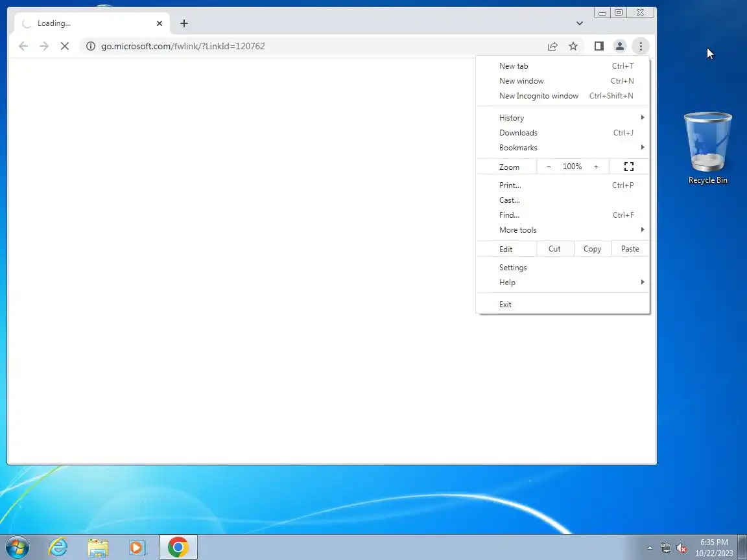
Task: Click the Cut button in the Edit row
Action: click(x=555, y=249)
